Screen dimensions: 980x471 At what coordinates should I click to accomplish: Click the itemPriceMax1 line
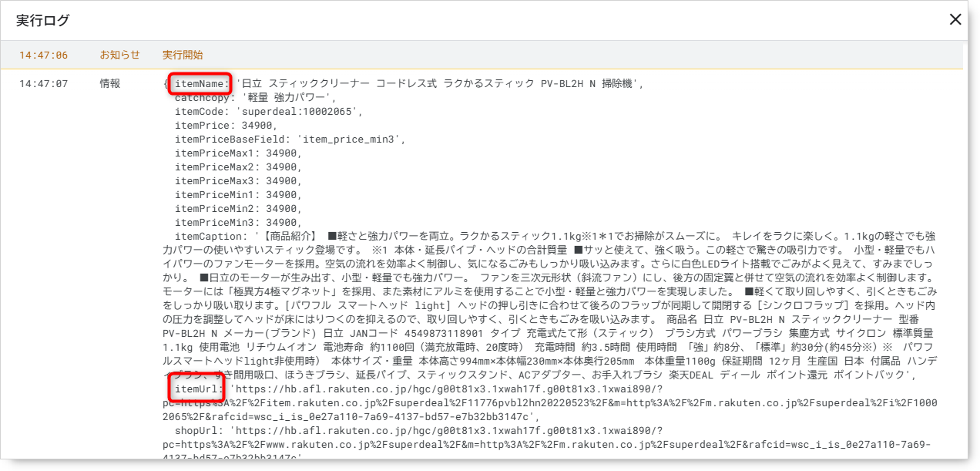237,153
